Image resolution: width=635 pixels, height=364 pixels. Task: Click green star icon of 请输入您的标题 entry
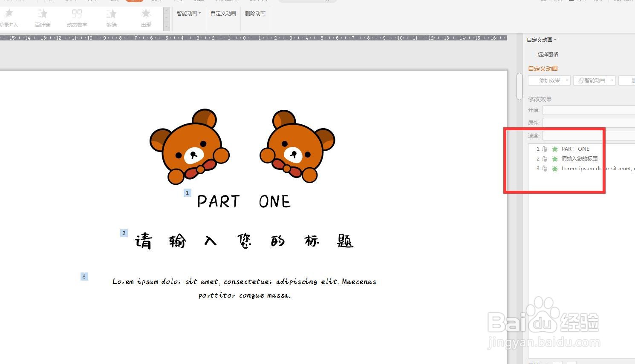pos(555,159)
